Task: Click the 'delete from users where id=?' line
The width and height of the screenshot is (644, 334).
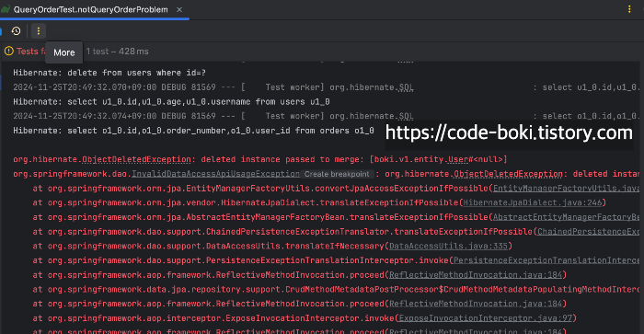Action: [x=109, y=73]
